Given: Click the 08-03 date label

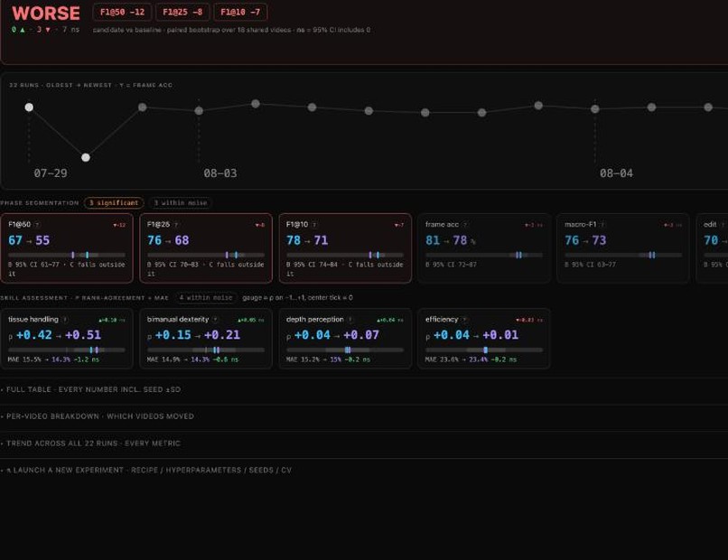Looking at the screenshot, I should click(220, 173).
